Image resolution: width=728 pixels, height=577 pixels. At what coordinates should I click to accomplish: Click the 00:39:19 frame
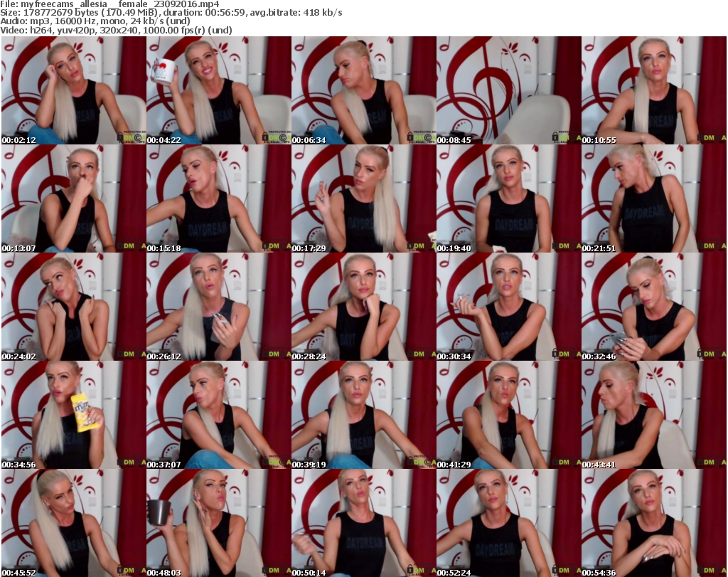364,415
